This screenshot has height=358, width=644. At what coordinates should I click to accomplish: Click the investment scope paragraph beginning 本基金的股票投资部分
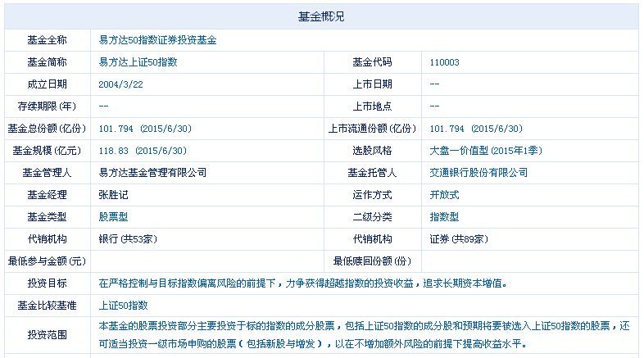click(x=364, y=335)
